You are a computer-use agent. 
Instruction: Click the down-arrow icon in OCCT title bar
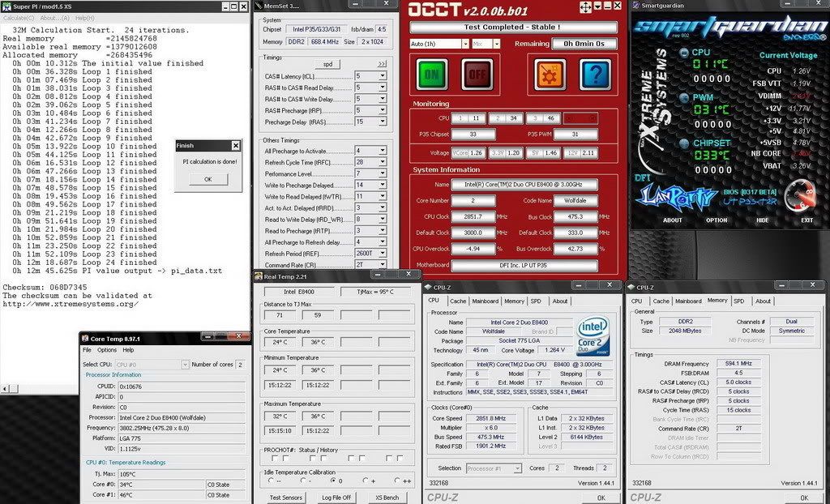[x=597, y=6]
